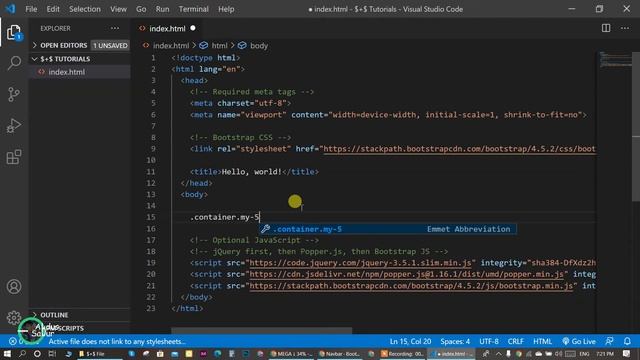640x360 pixels.
Task: Open Explorer panel more actions ellipsis
Action: pos(115,28)
